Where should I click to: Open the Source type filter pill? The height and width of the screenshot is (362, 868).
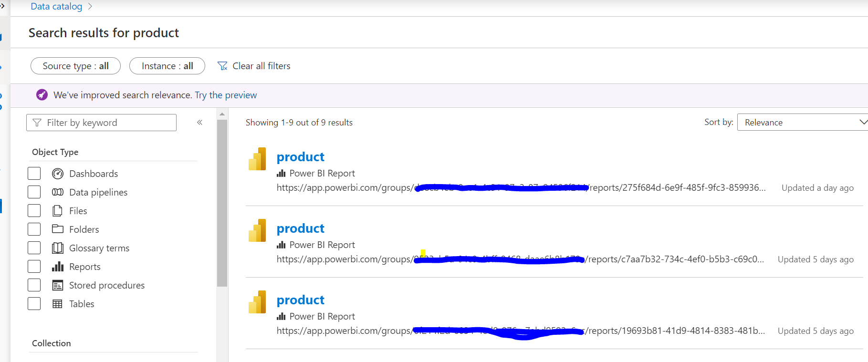[75, 66]
